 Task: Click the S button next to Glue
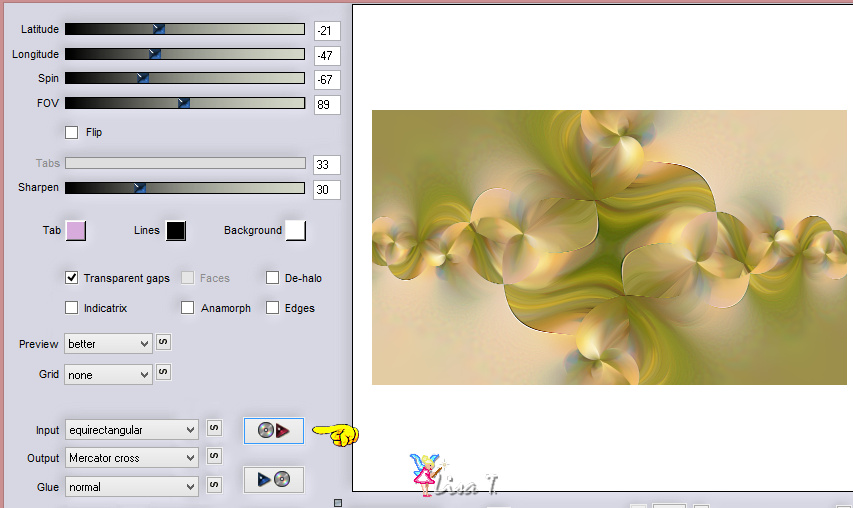click(214, 484)
